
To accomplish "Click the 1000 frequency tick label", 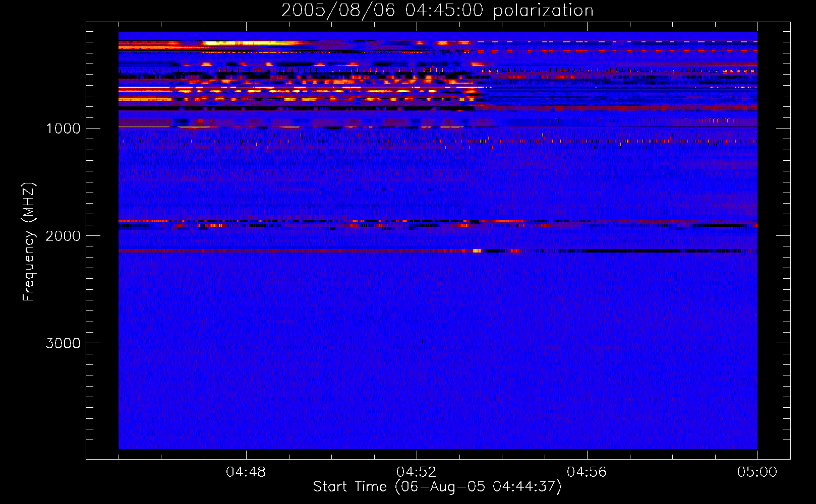I will click(63, 129).
